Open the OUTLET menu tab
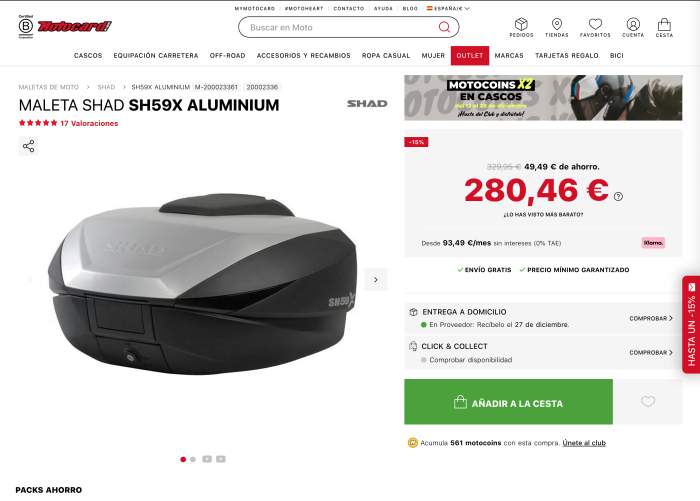The height and width of the screenshot is (501, 700). point(470,55)
